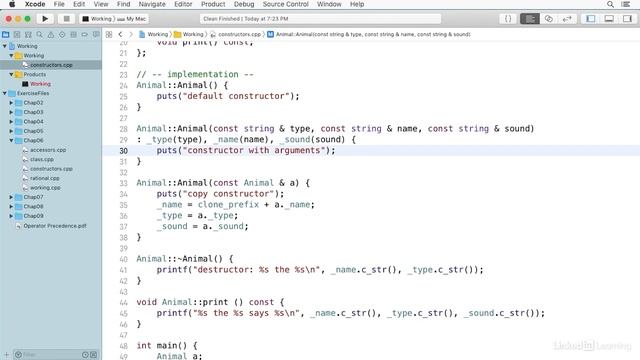Viewport: 640px width, 360px height.
Task: Show the Issue navigator
Action: [x=51, y=35]
